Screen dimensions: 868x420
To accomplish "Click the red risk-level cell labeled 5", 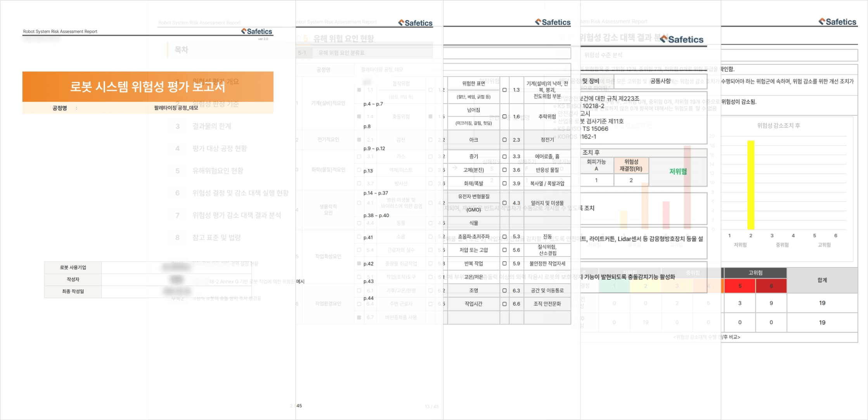I will pyautogui.click(x=740, y=286).
